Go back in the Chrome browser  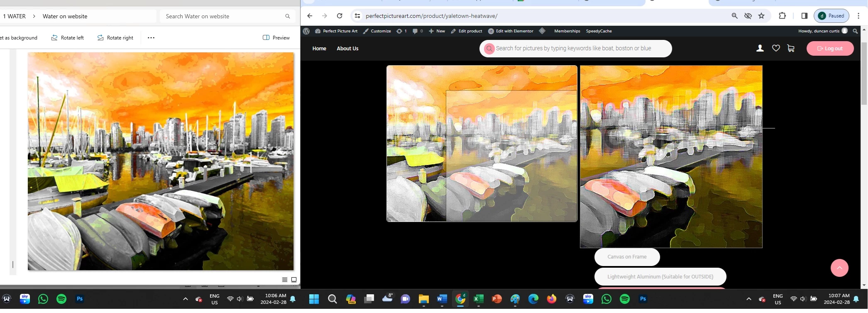click(x=310, y=16)
